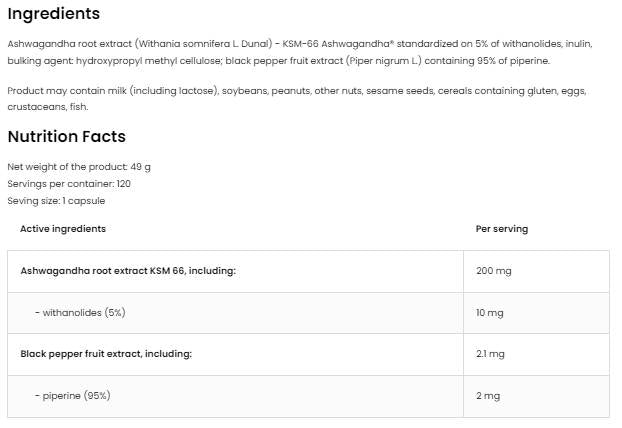Click the net weight 49 g line
The image size is (622, 428).
(x=78, y=166)
